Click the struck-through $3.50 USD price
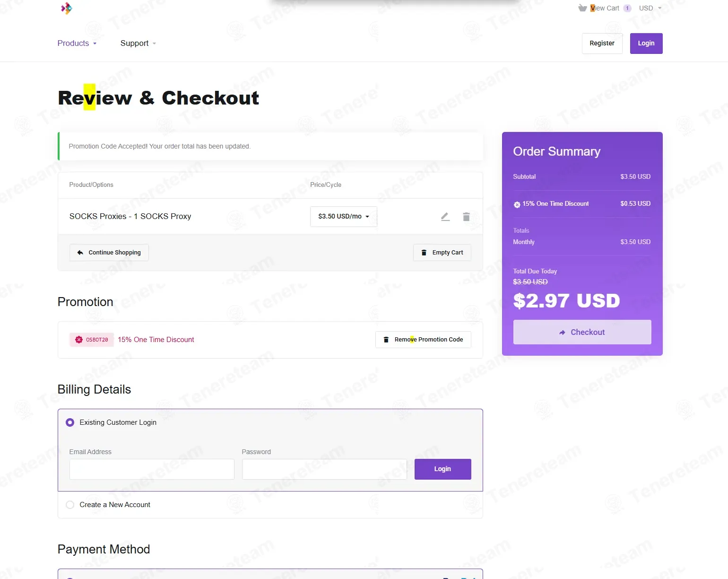The image size is (728, 579). (x=530, y=282)
